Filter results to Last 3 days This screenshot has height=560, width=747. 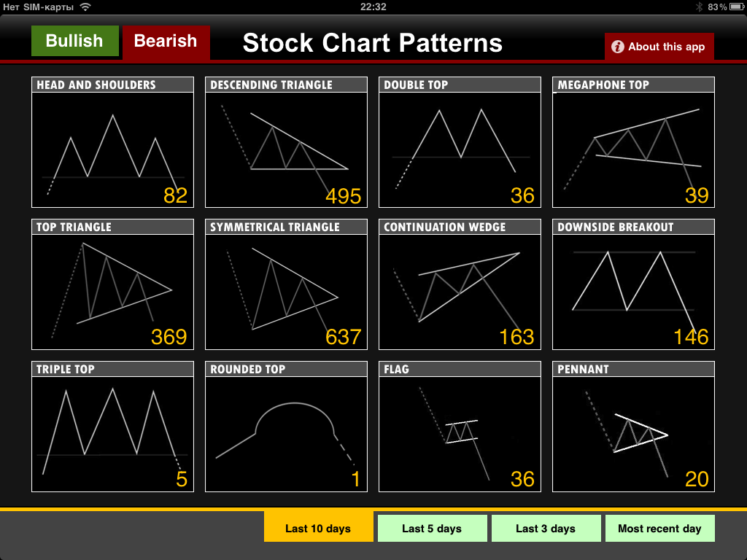point(546,529)
